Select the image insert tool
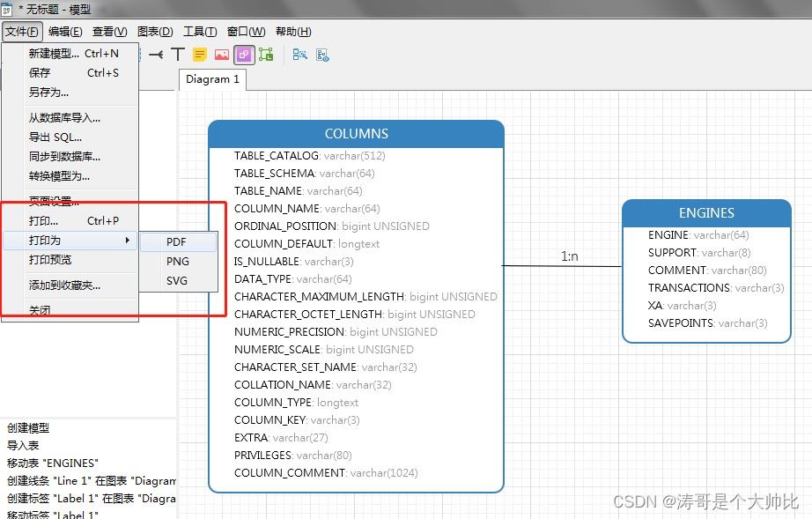 point(222,55)
